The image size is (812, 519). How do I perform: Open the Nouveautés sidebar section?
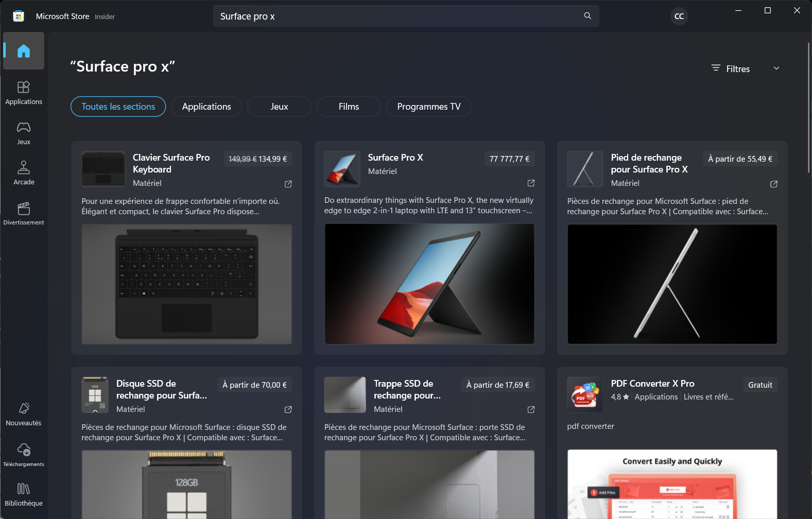(24, 414)
